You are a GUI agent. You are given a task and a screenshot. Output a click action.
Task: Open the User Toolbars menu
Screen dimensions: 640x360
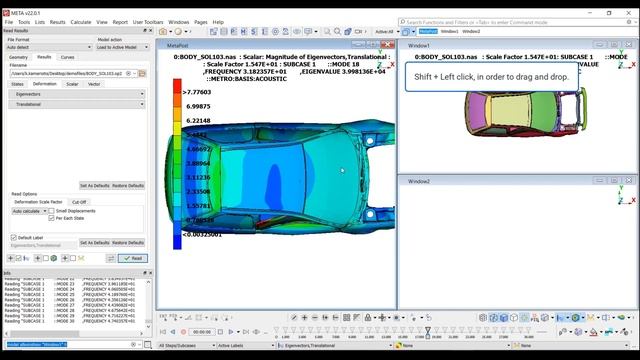point(148,22)
